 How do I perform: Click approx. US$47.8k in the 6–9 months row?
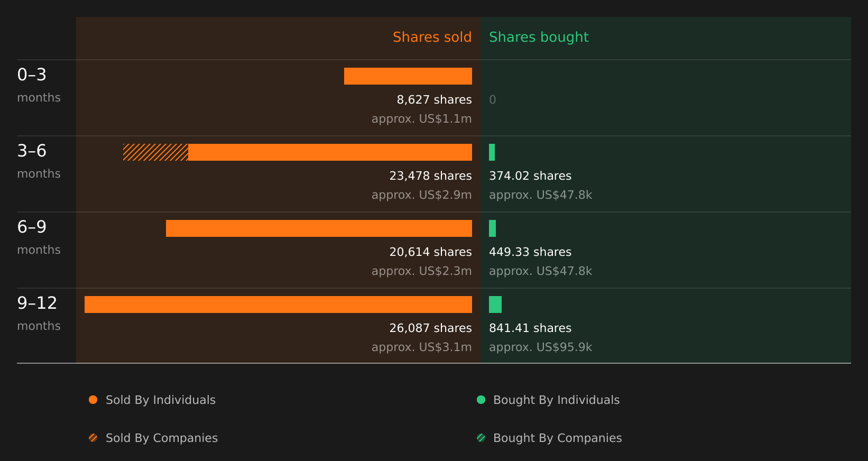tap(540, 271)
